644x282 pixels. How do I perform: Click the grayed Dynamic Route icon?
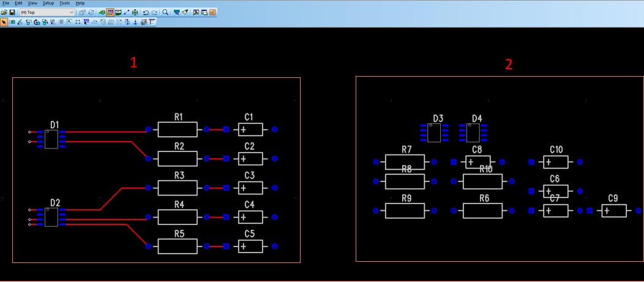[94, 22]
